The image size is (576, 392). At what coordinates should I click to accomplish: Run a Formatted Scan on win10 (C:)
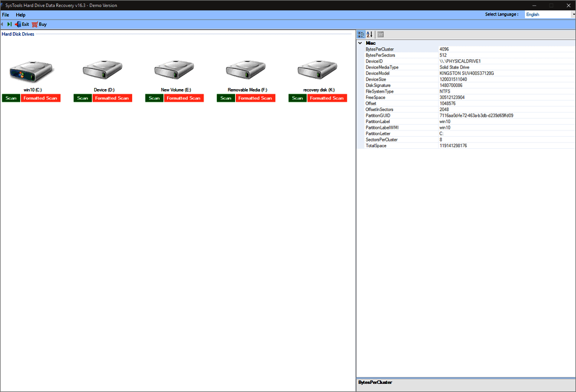click(40, 98)
